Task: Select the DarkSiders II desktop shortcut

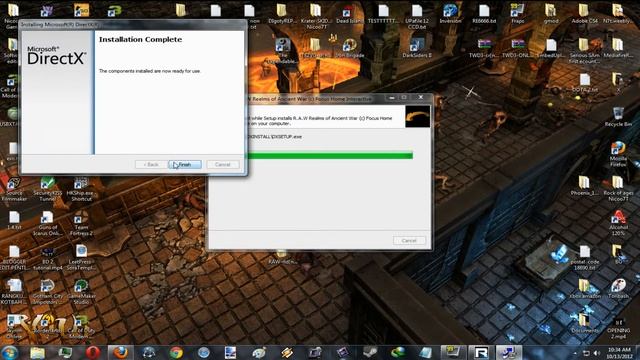Action: (x=417, y=48)
